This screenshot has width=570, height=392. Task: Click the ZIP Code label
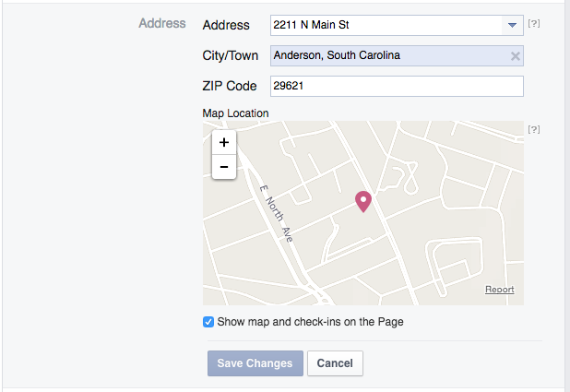tap(230, 86)
